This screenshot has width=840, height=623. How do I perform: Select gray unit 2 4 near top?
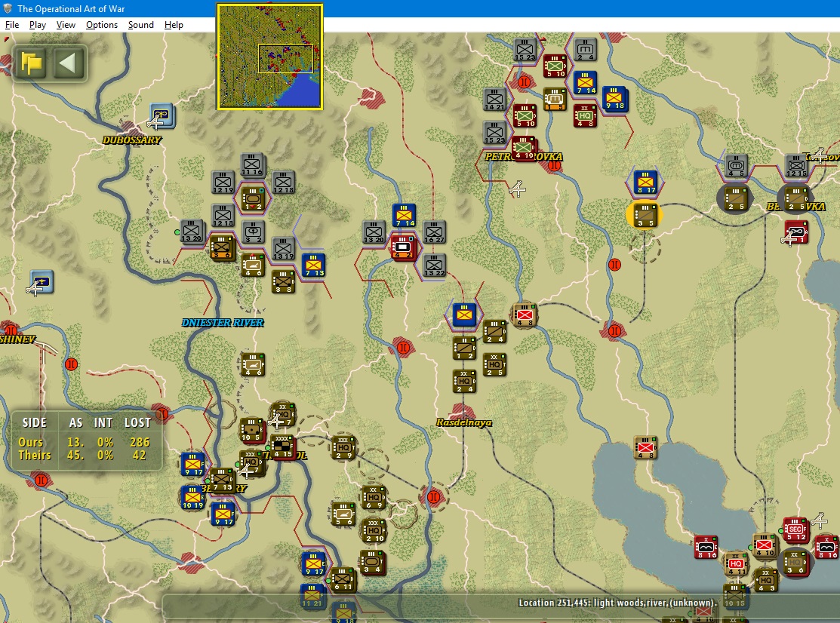[585, 50]
